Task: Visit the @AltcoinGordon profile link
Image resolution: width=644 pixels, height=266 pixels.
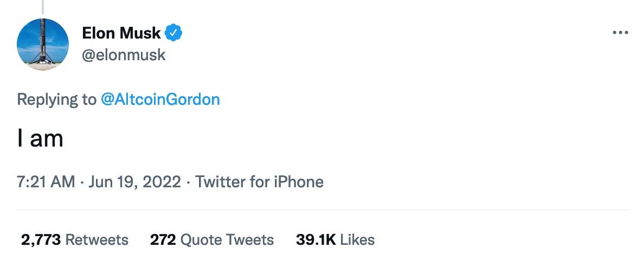Action: [160, 99]
